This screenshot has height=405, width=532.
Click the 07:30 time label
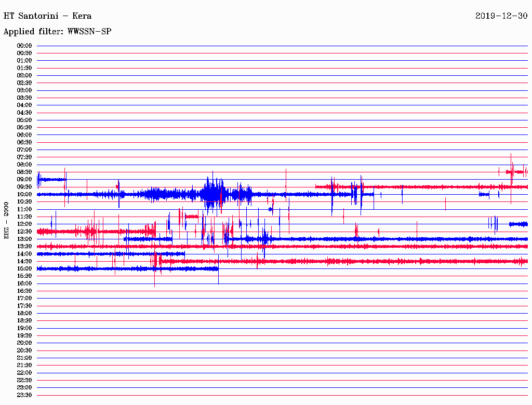(24, 157)
